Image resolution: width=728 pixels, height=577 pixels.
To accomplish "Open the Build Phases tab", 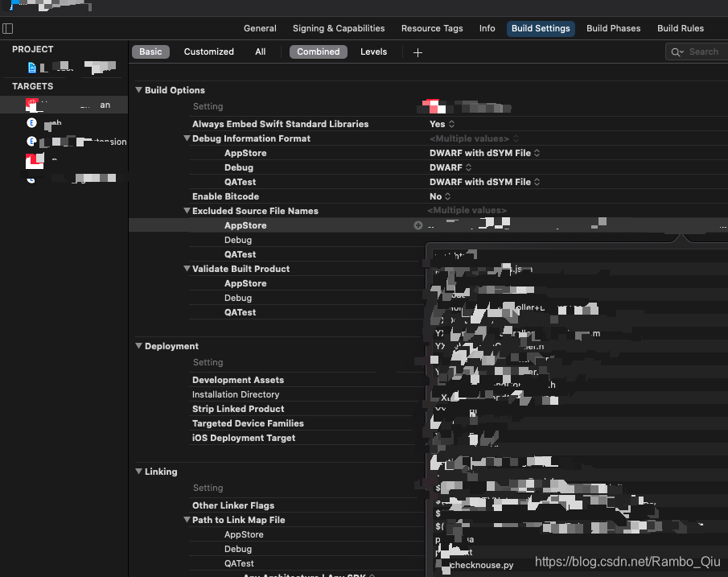I will pyautogui.click(x=613, y=28).
